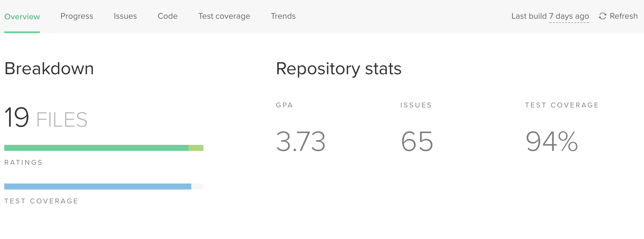Select the Code tab
The width and height of the screenshot is (644, 239).
click(x=167, y=16)
